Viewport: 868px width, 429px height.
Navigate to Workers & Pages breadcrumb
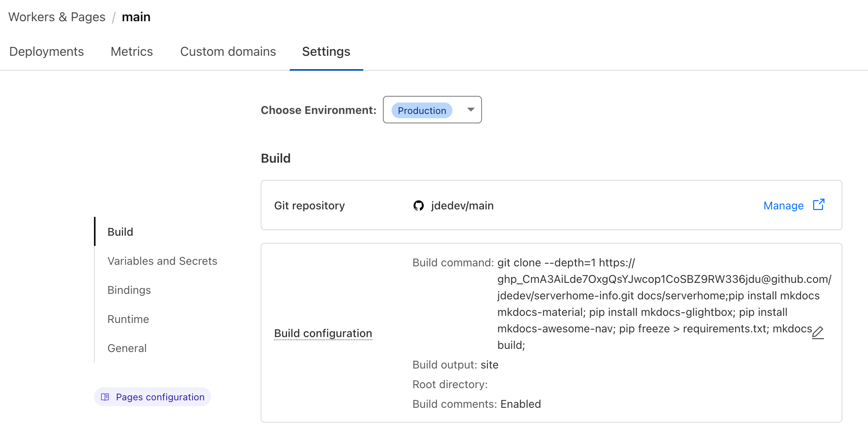57,17
